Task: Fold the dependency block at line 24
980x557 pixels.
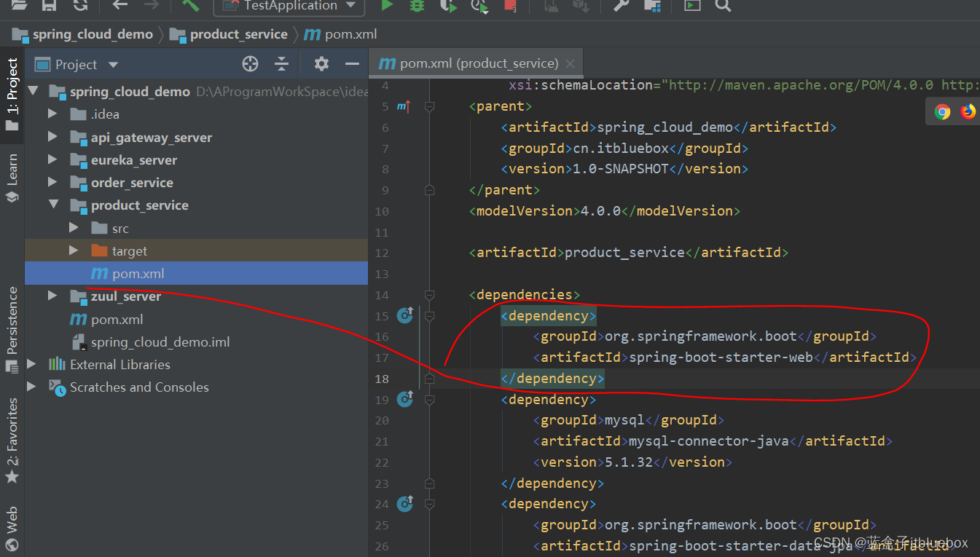Action: coord(430,503)
